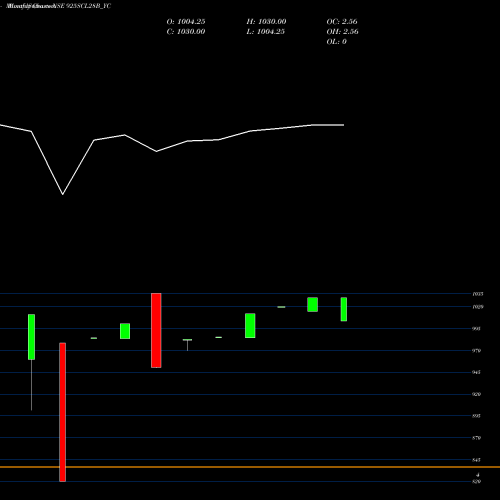Click the OH: 2.56 reading
Screen dimensions: 500x500
[342, 32]
